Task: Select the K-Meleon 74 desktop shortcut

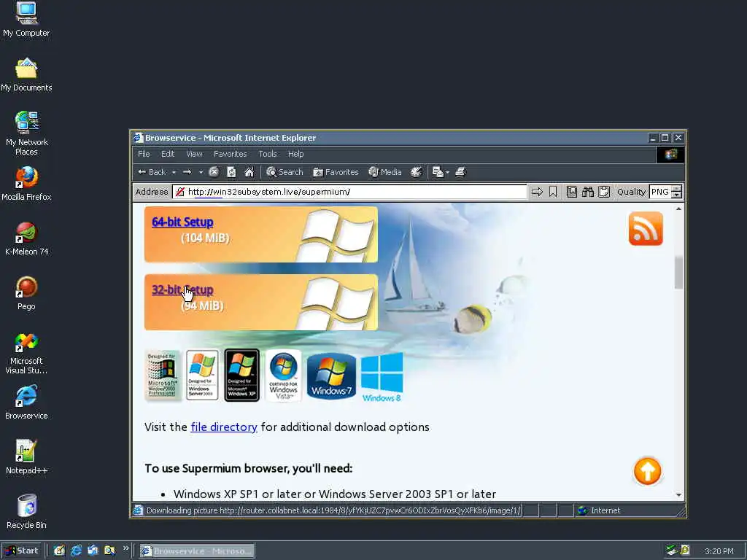Action: [26, 238]
